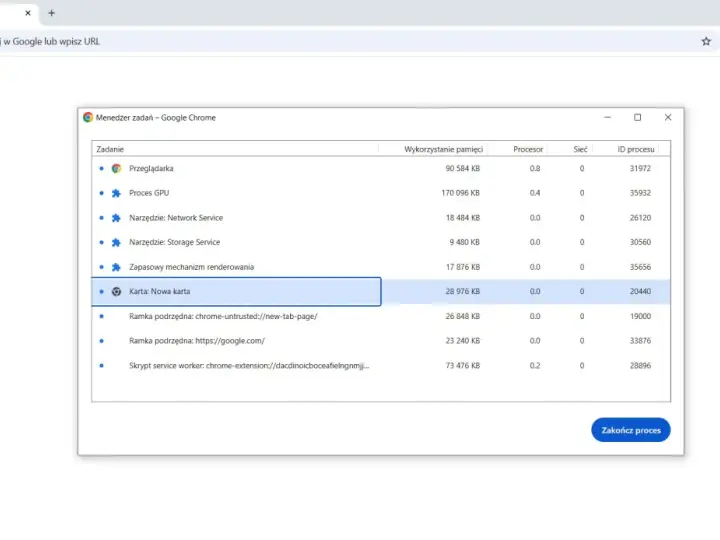Click the Chrome icon beside Karta: Nowa karta

pyautogui.click(x=116, y=292)
